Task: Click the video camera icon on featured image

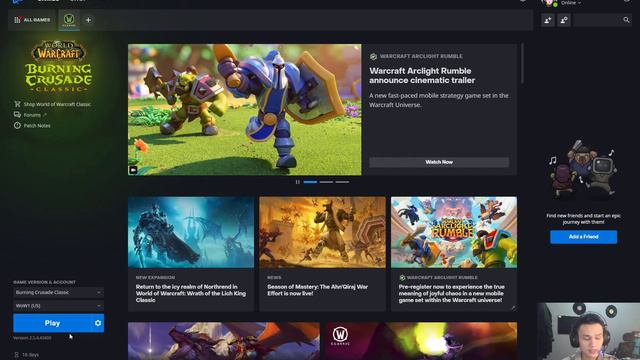Action: (133, 170)
